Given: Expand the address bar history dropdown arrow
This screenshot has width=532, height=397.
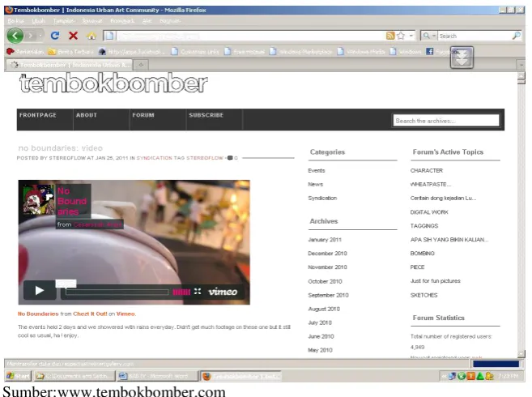Looking at the screenshot, I should pyautogui.click(x=411, y=36).
